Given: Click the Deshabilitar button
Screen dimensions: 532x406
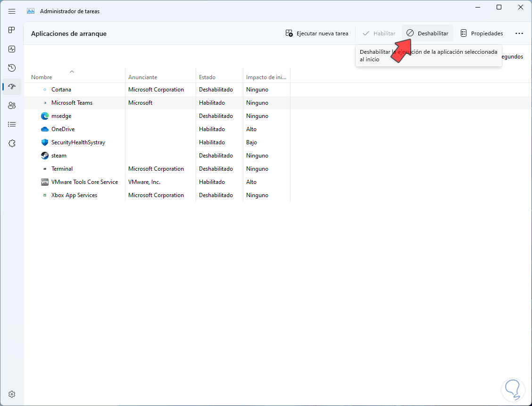Looking at the screenshot, I should point(427,33).
